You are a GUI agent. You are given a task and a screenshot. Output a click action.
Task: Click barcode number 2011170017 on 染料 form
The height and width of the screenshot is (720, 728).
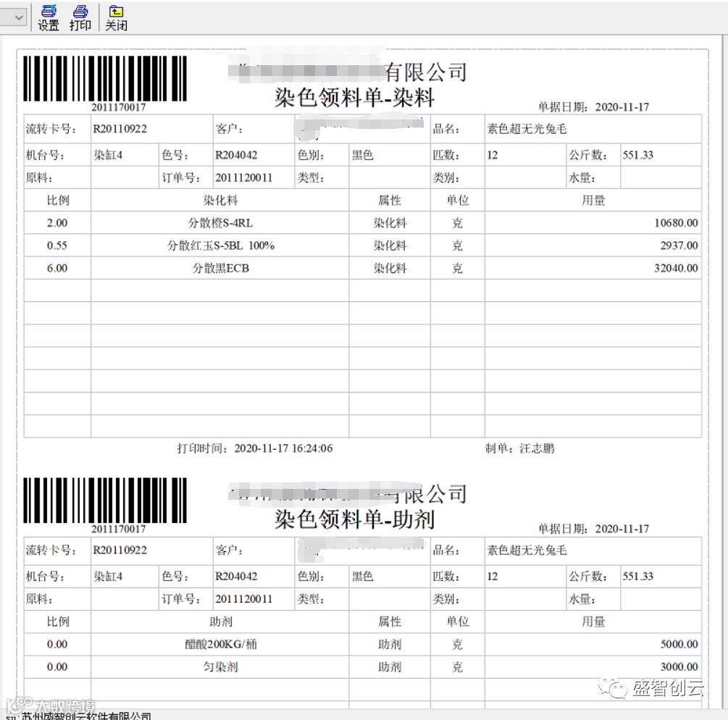[x=118, y=107]
